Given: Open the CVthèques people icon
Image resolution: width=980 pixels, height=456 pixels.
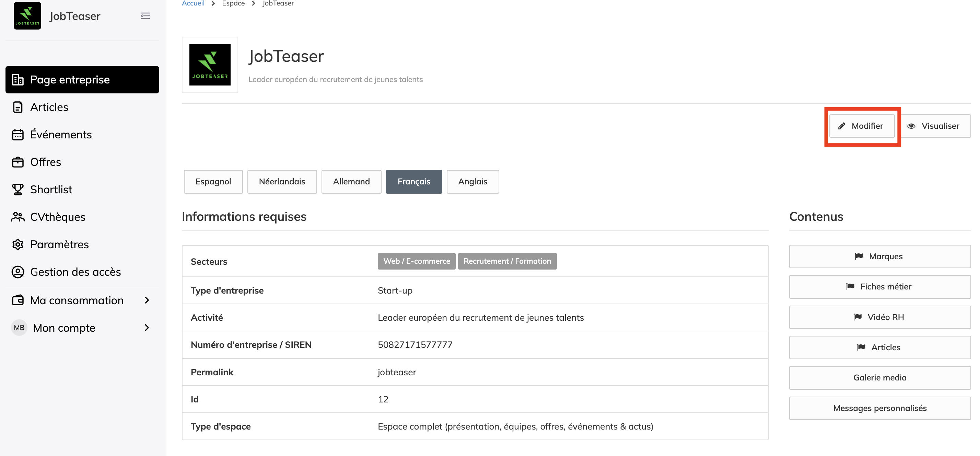Looking at the screenshot, I should click(x=18, y=217).
